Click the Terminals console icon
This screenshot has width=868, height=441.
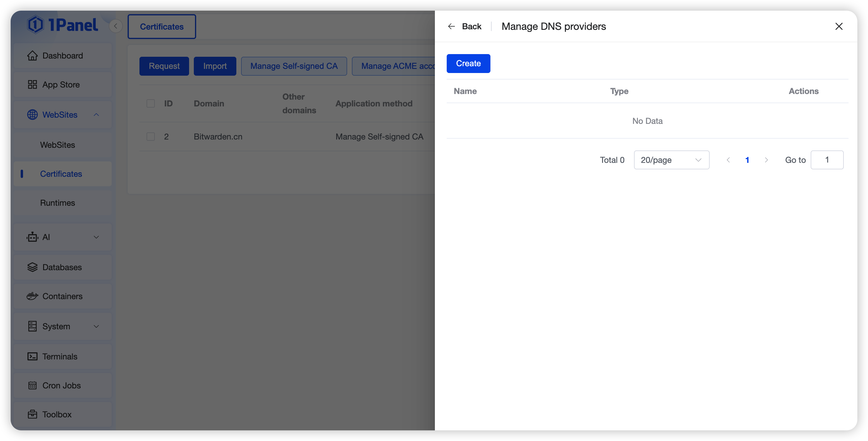tap(32, 356)
